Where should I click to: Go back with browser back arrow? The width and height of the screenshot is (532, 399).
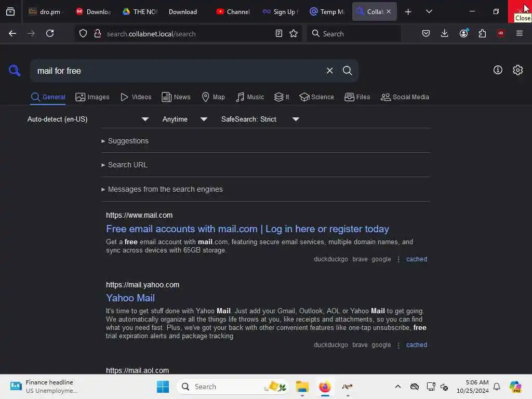12,33
